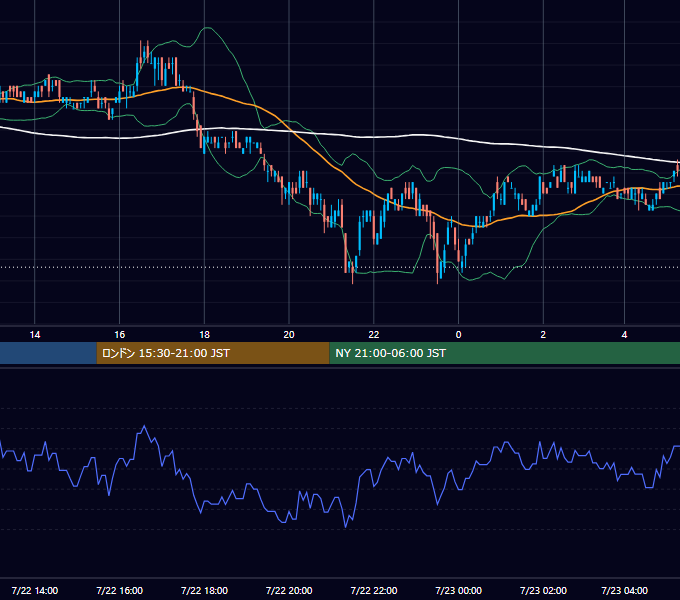The width and height of the screenshot is (680, 600).
Task: Click the oscillator peak near 16:30
Action: 144,426
